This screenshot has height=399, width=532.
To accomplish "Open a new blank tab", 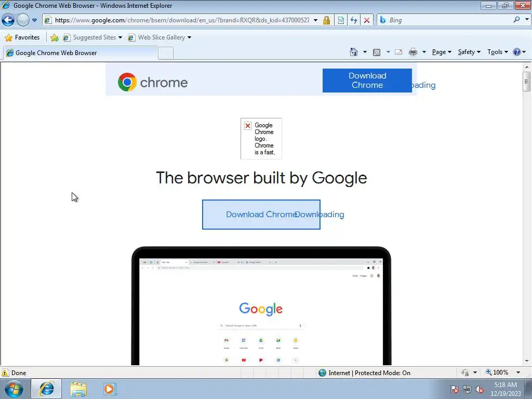I will [166, 54].
